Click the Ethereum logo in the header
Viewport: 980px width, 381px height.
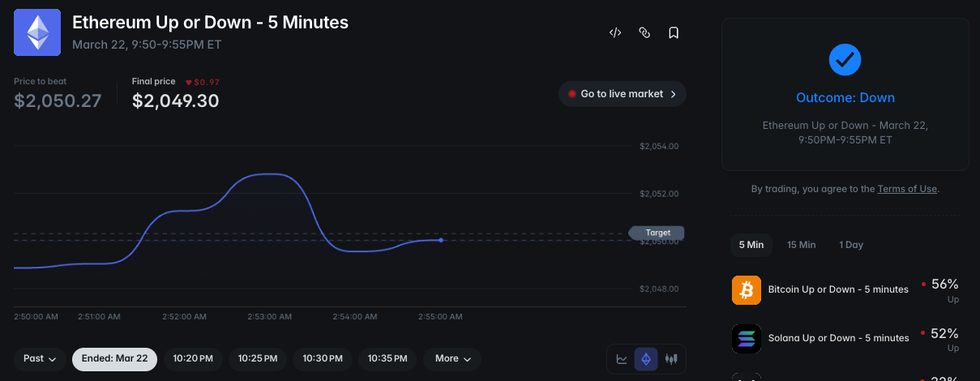[x=37, y=32]
